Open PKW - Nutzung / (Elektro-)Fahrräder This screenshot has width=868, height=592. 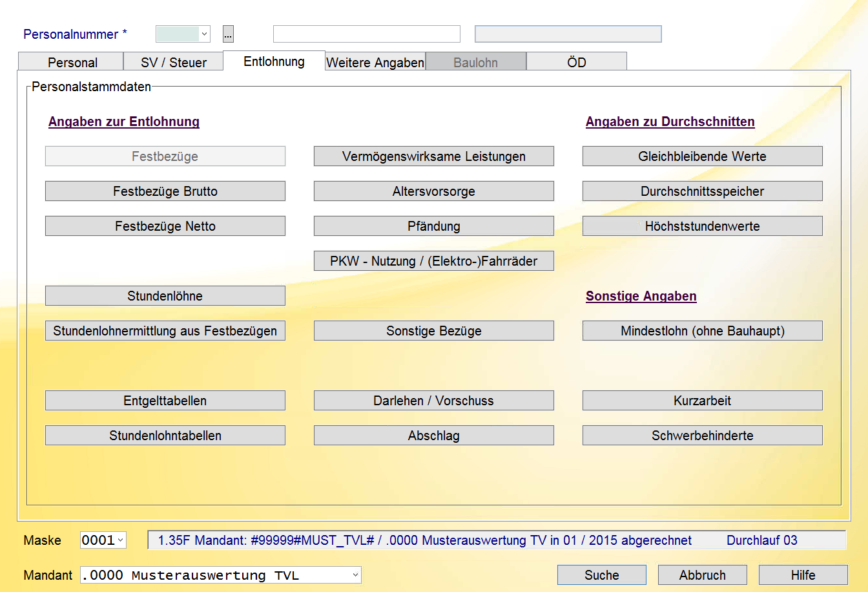[434, 261]
